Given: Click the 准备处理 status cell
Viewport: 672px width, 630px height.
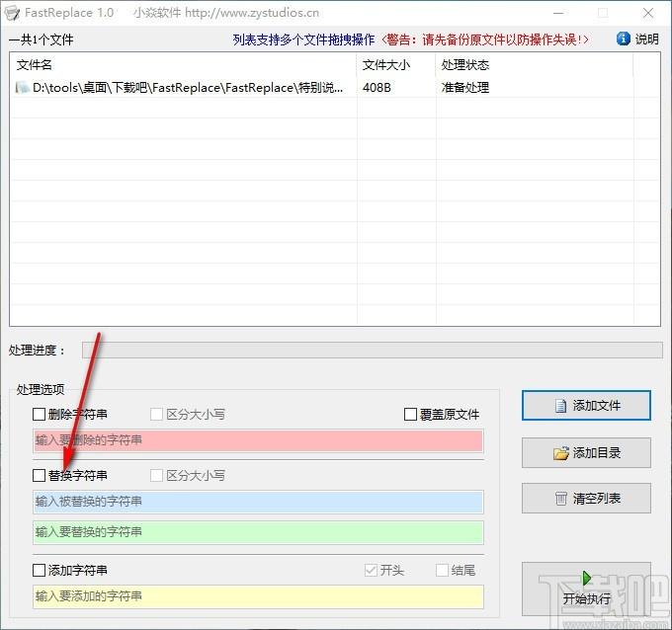Looking at the screenshot, I should click(465, 87).
